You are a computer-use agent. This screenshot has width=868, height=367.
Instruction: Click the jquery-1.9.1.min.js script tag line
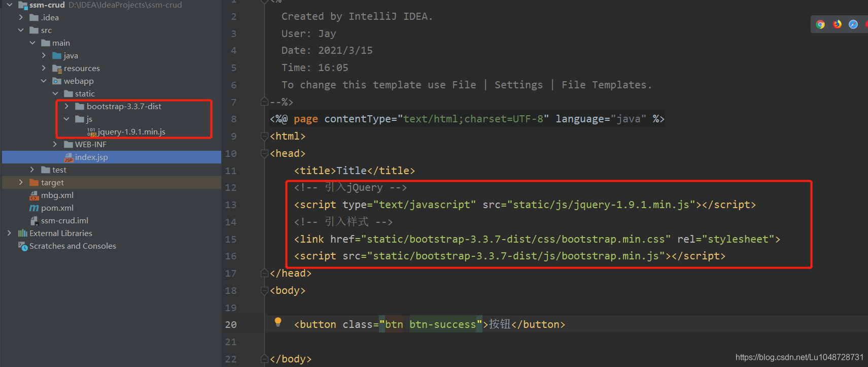tap(525, 205)
